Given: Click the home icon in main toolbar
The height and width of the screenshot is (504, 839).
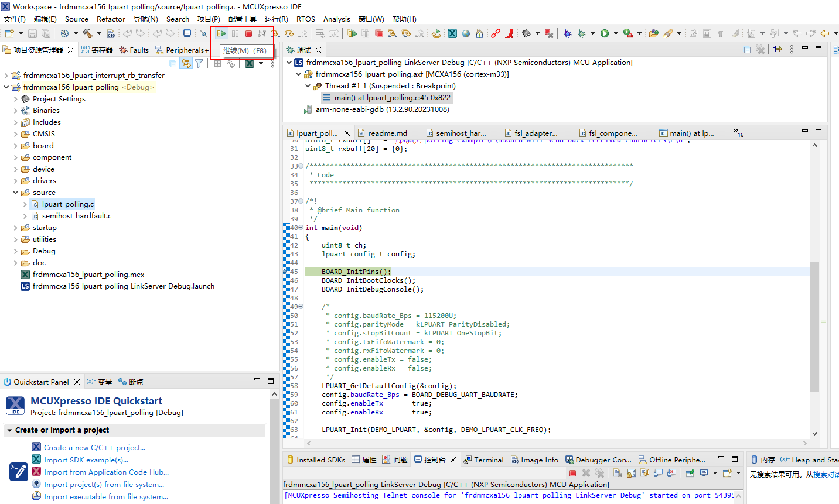Looking at the screenshot, I should pos(479,33).
